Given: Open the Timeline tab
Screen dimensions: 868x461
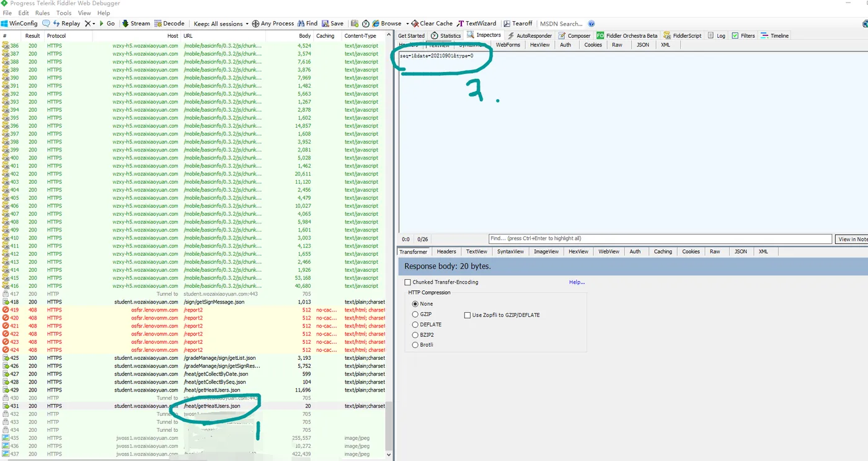Looking at the screenshot, I should (775, 35).
